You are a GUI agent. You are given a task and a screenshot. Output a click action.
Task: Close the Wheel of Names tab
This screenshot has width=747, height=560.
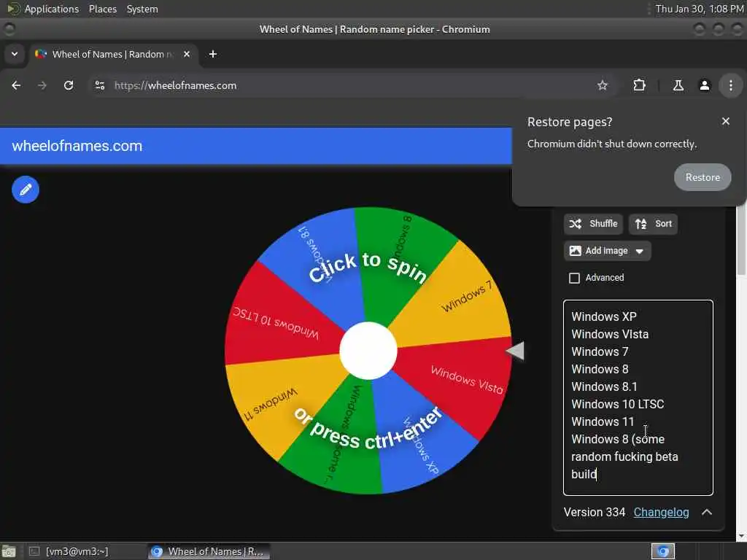187,54
